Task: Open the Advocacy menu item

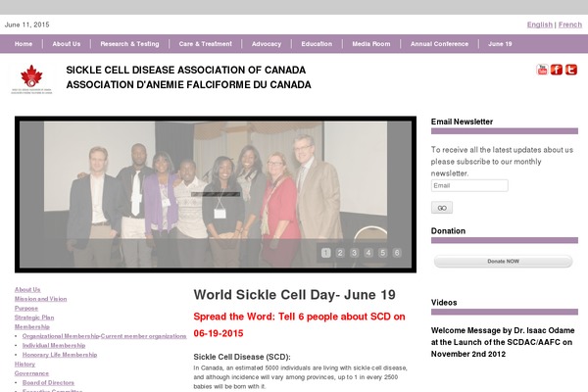Action: [267, 44]
